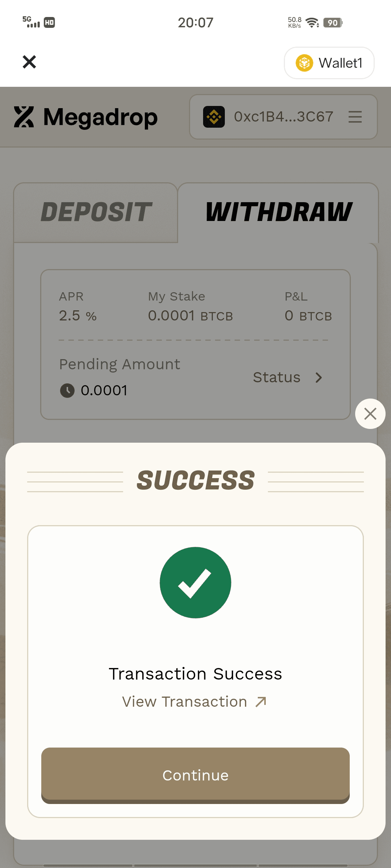
Task: Tap the BNB chain network icon
Action: click(x=214, y=117)
